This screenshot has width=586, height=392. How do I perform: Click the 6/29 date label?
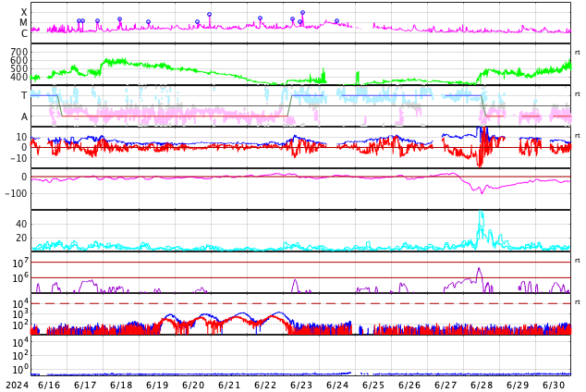coord(518,386)
